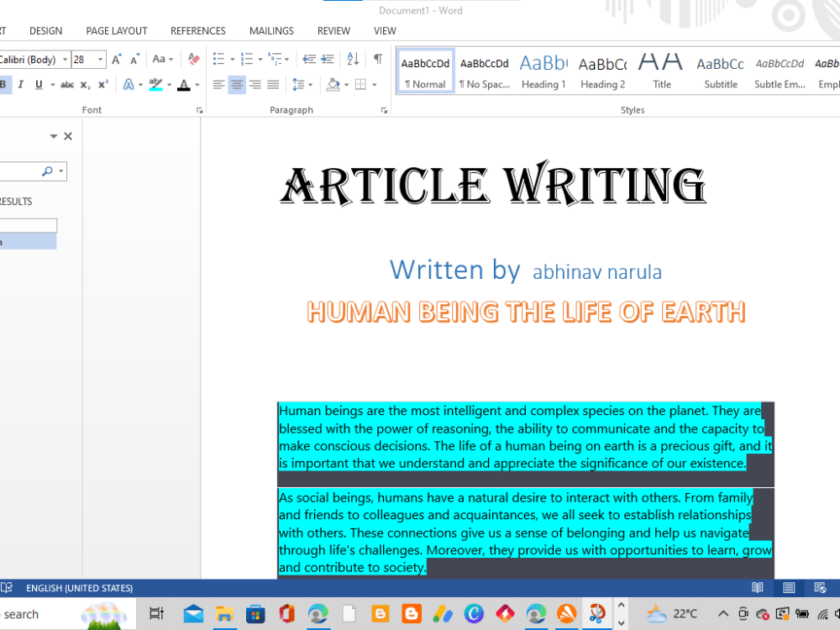This screenshot has width=840, height=630.
Task: Switch to Read Mode view
Action: 757,588
